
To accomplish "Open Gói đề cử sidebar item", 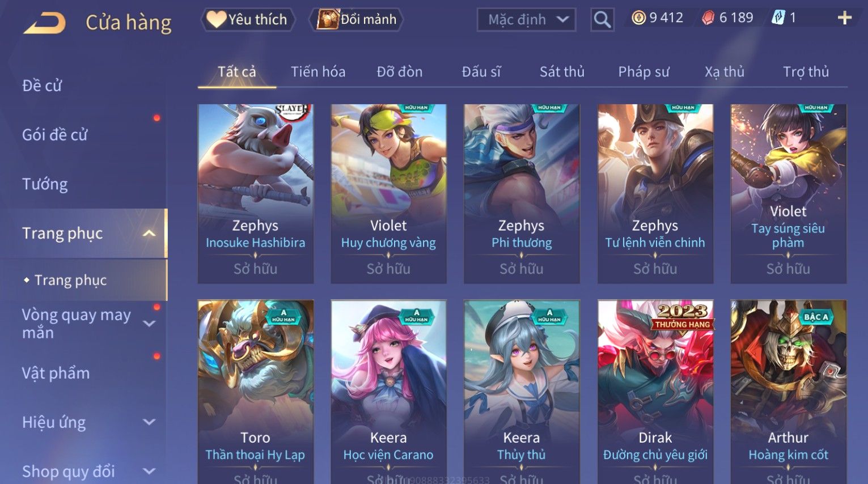I will pyautogui.click(x=55, y=135).
